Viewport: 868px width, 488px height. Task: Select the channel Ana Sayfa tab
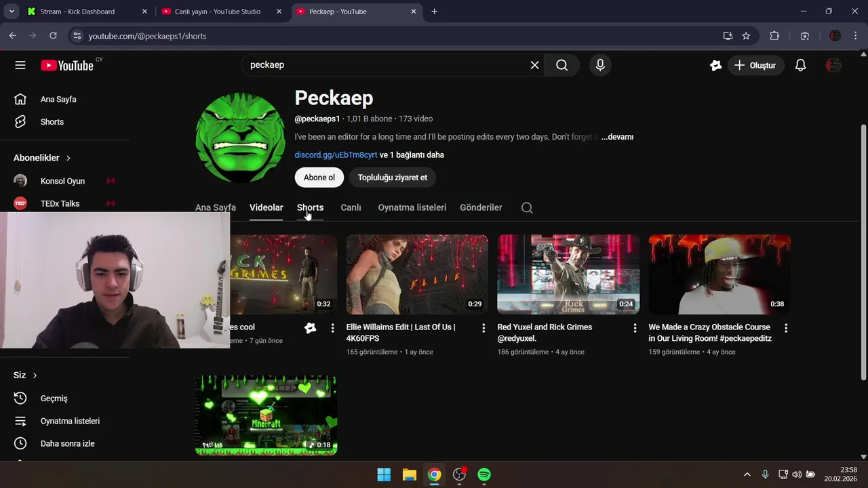216,207
